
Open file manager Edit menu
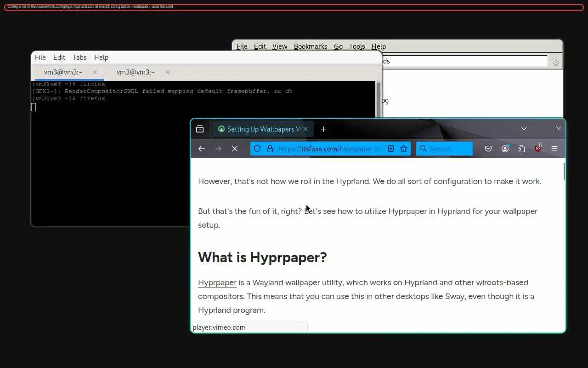(260, 46)
